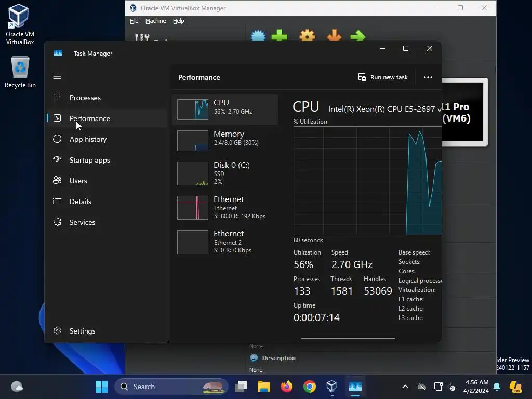Open Users page in Task Manager
The width and height of the screenshot is (532, 399).
point(107,181)
